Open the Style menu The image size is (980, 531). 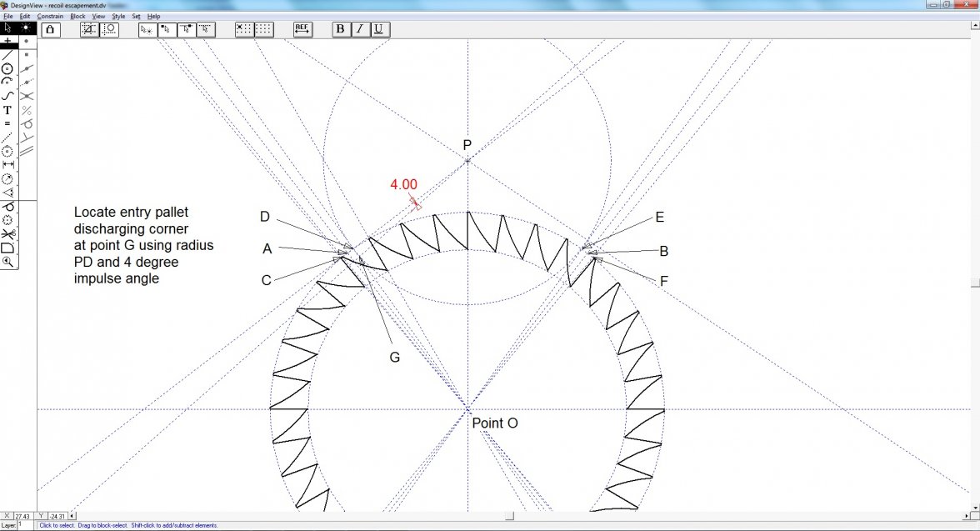(118, 16)
